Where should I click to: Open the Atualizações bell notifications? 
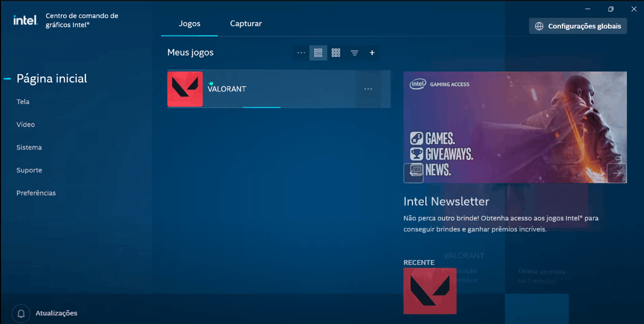pos(22,313)
